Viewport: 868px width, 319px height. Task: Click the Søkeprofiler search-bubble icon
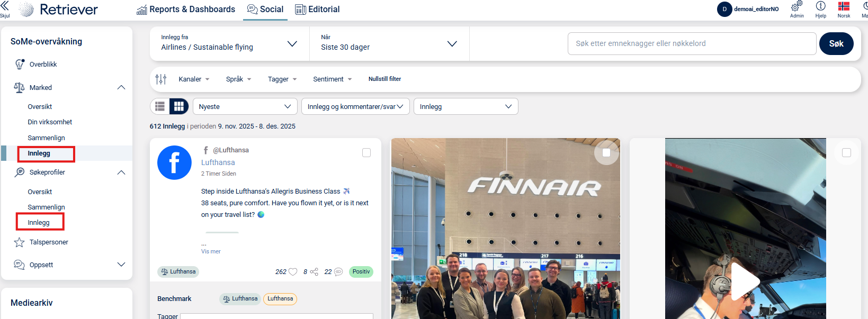(20, 172)
